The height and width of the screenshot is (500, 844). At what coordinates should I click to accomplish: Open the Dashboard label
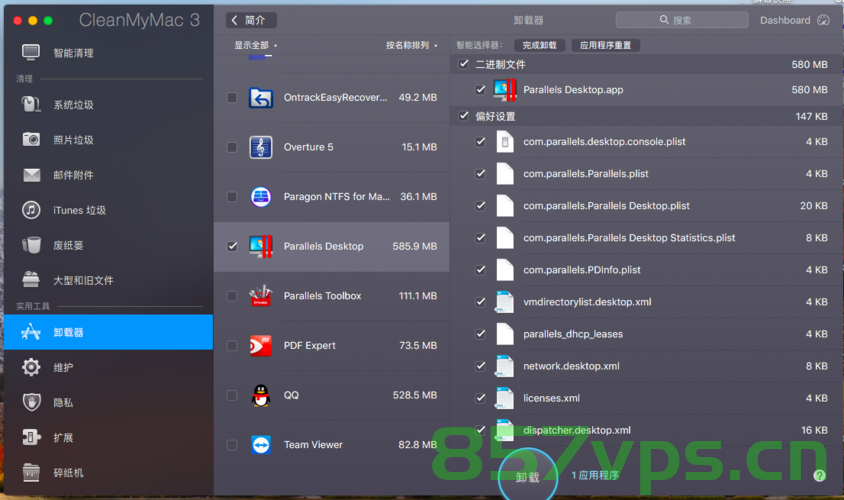pos(785,20)
